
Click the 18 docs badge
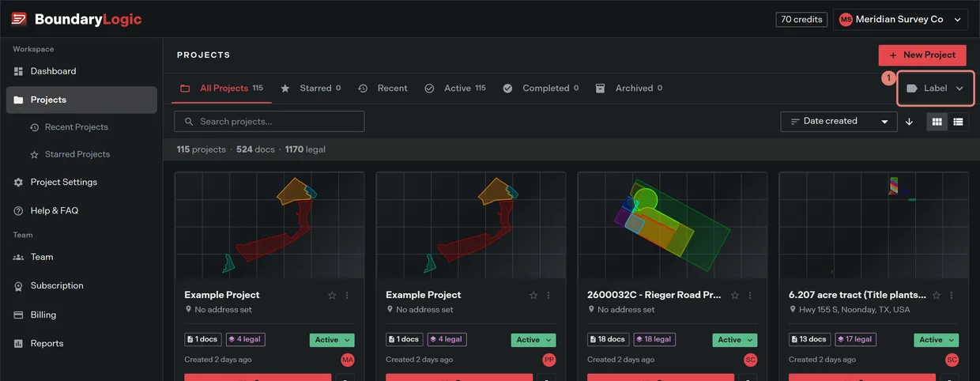[608, 340]
